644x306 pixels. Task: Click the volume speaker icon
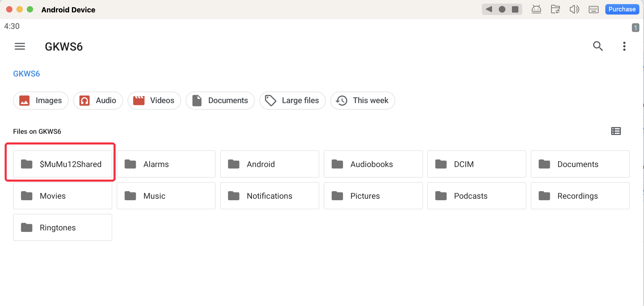(574, 10)
